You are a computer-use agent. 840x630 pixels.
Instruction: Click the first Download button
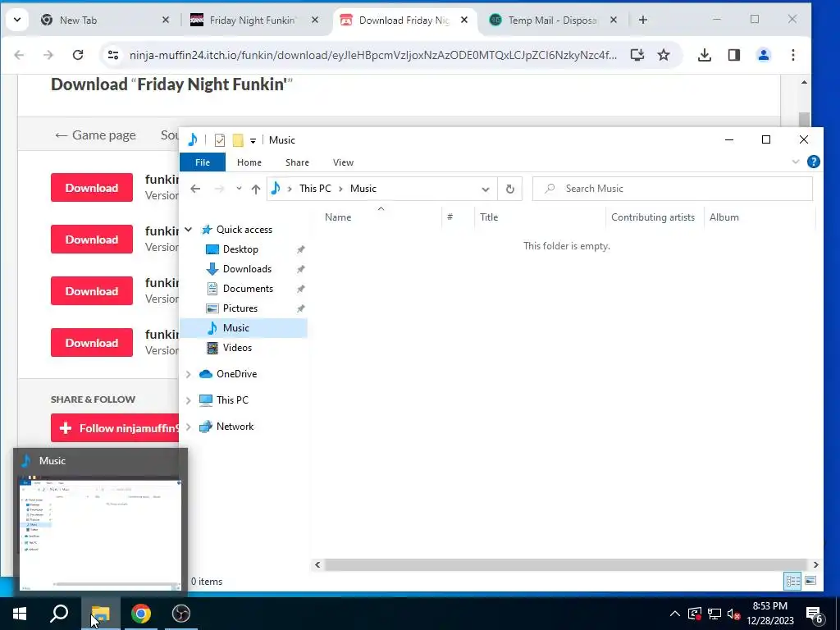point(92,188)
